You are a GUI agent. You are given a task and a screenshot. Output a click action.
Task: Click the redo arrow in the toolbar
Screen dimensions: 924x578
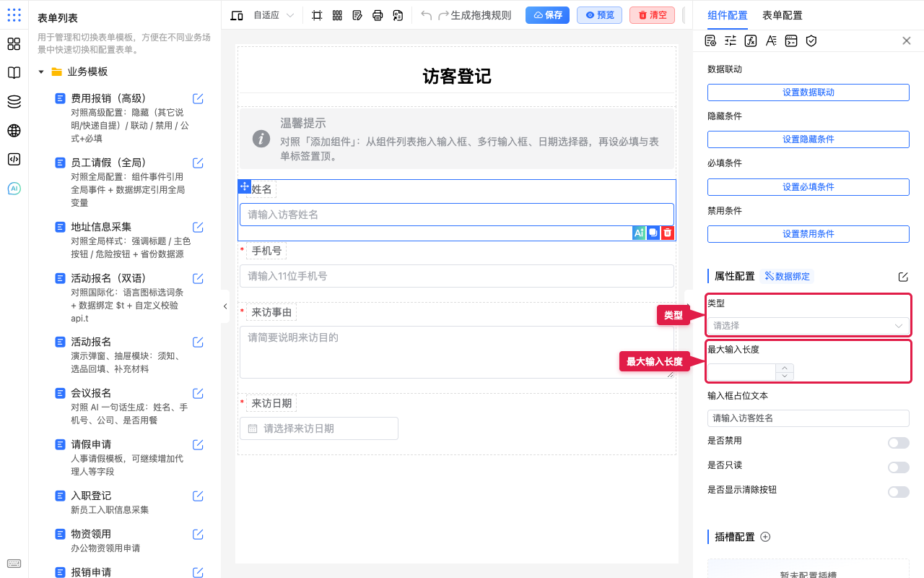coord(443,15)
